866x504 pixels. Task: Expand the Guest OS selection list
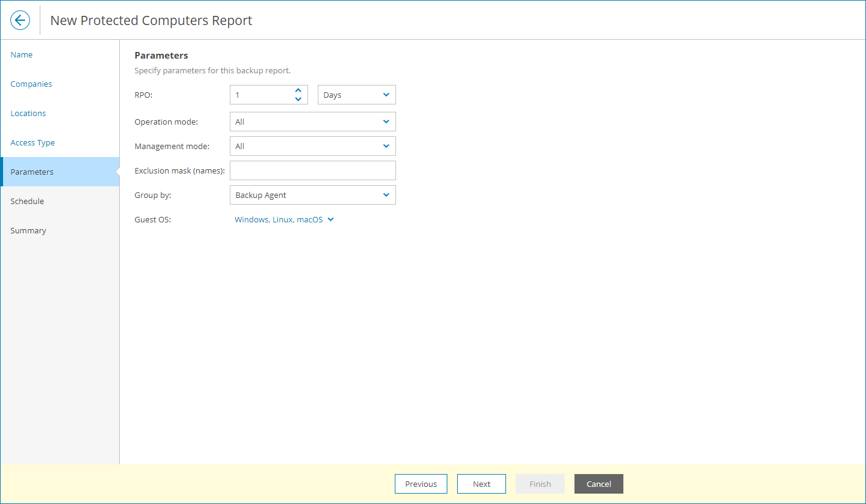(x=284, y=219)
